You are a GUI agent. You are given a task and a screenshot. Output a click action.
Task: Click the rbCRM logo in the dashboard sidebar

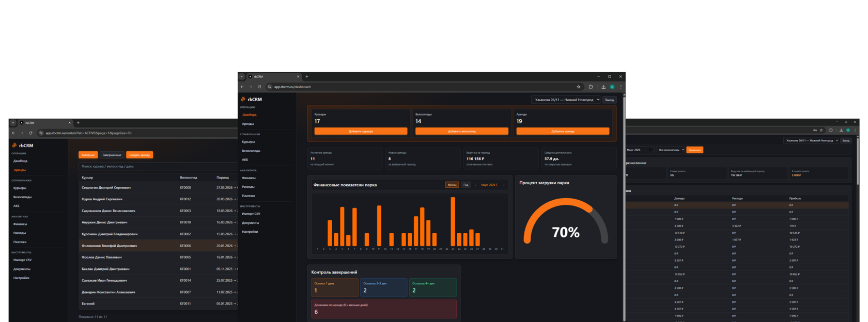251,99
